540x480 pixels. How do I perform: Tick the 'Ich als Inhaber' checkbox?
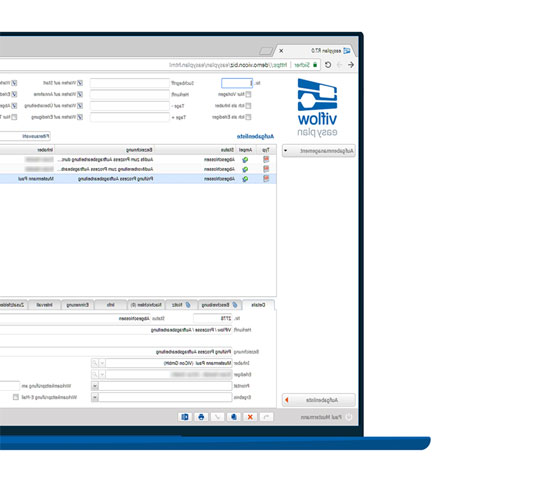(248, 105)
